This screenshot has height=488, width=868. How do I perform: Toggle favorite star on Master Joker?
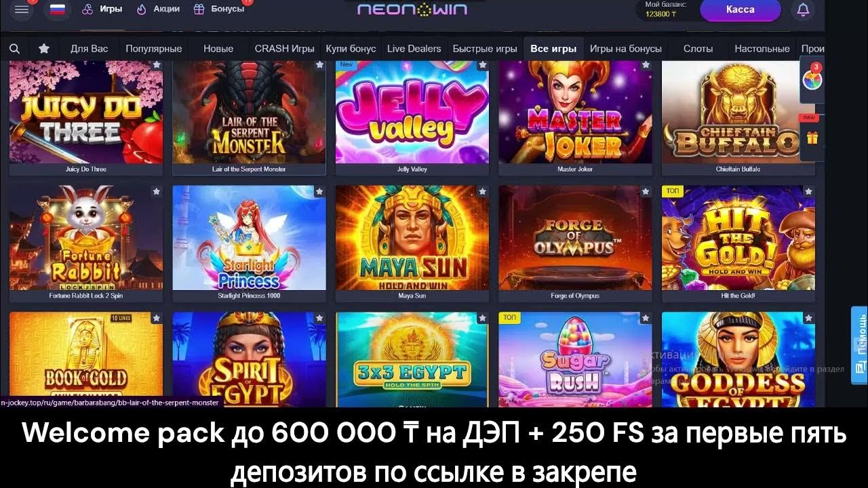[x=646, y=65]
